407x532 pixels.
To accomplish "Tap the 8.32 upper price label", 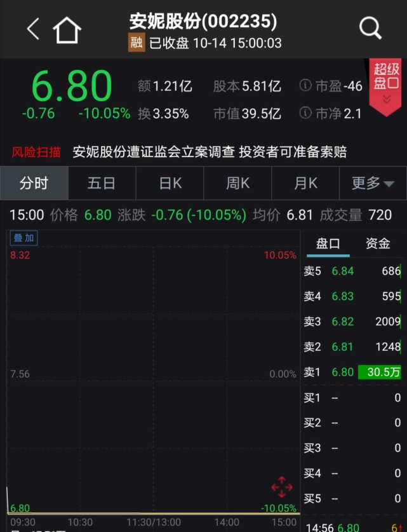I will [20, 255].
